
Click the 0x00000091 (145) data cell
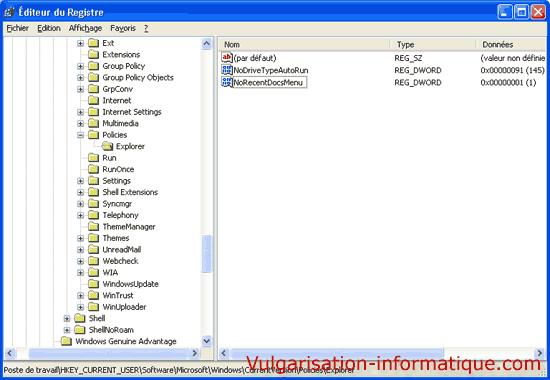pyautogui.click(x=512, y=70)
